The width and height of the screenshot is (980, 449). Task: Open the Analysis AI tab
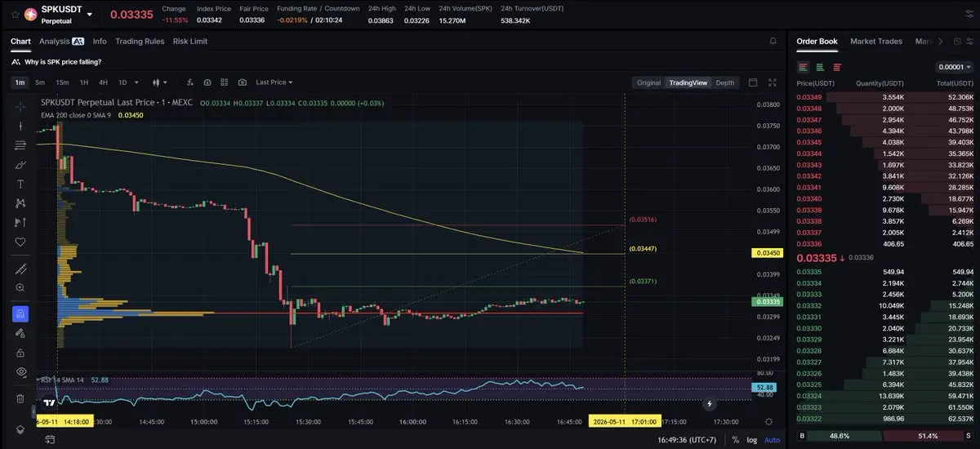(x=61, y=41)
